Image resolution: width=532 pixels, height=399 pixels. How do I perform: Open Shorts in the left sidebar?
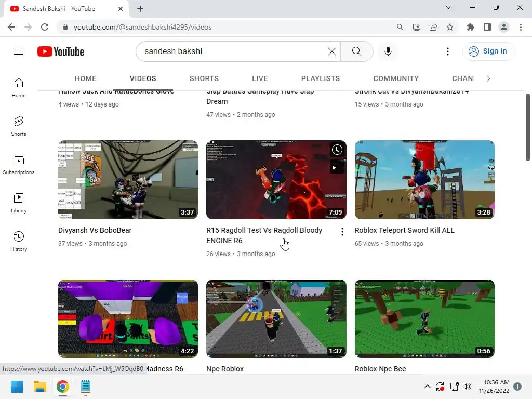(x=19, y=126)
